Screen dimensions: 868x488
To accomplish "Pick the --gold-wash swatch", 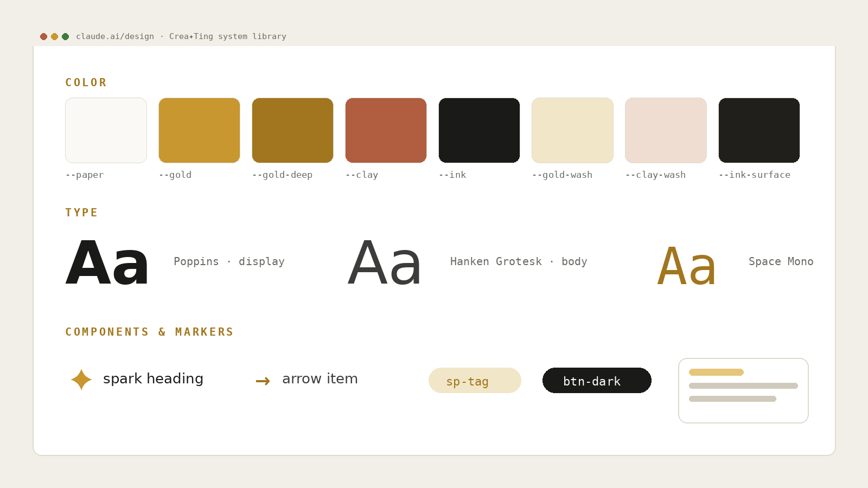I will pyautogui.click(x=572, y=130).
